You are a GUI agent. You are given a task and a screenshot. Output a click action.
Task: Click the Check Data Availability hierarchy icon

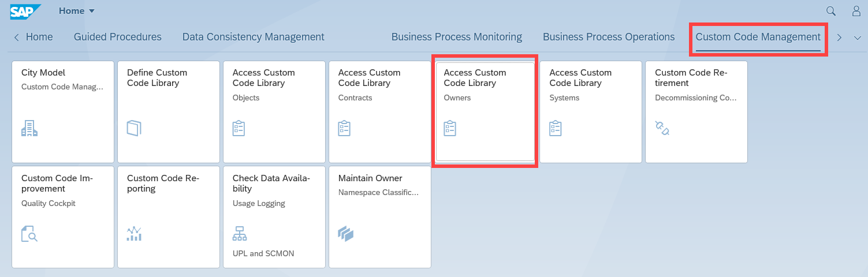pyautogui.click(x=239, y=234)
